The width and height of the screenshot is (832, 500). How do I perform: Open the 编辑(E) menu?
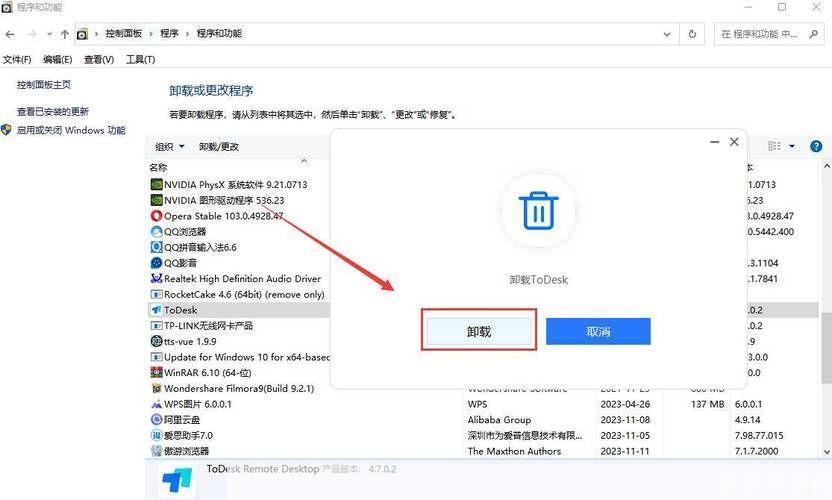pos(57,59)
